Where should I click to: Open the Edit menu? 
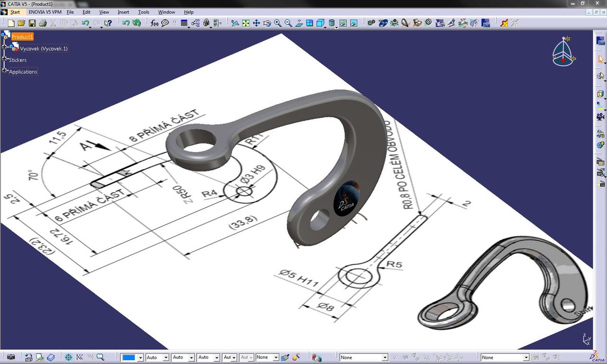(86, 12)
